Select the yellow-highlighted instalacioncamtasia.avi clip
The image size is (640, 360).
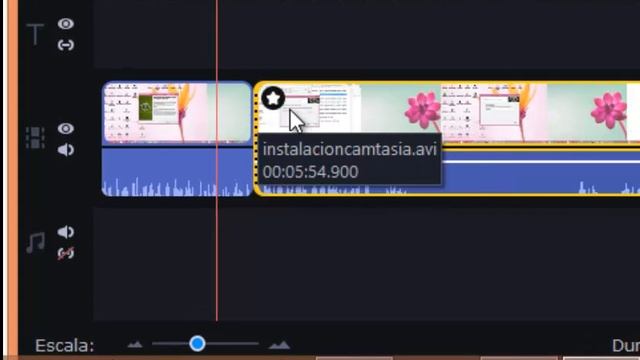tap(447, 138)
